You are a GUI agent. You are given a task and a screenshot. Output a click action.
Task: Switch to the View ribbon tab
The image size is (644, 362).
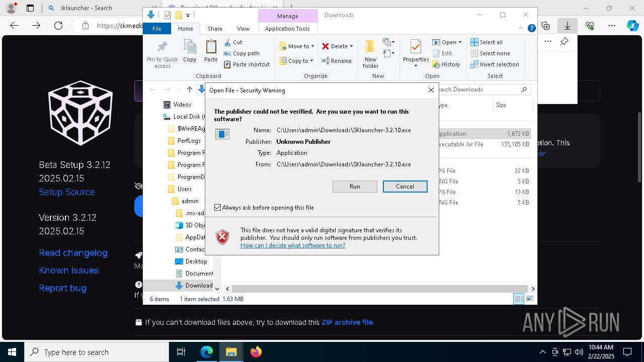point(243,29)
